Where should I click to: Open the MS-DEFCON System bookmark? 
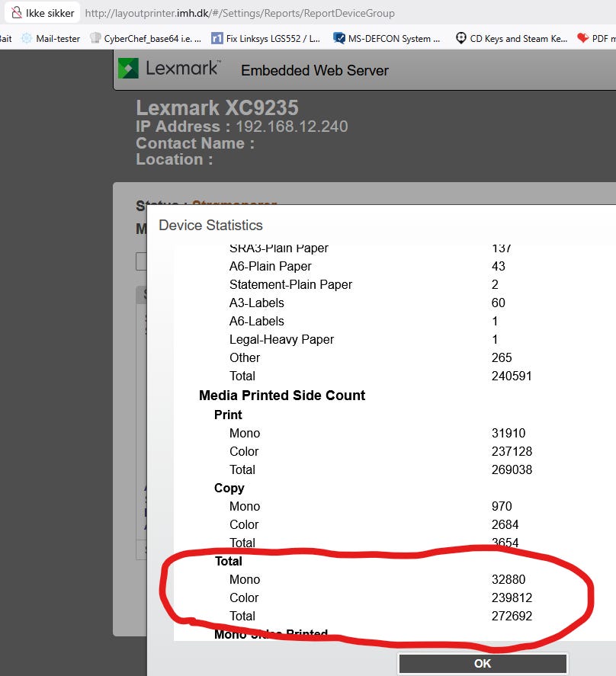coord(387,38)
